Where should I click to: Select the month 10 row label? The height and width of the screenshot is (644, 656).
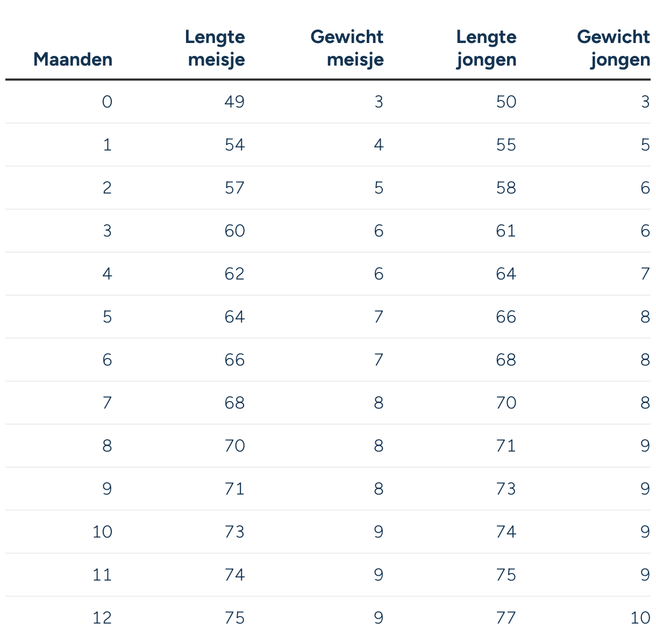click(x=102, y=532)
